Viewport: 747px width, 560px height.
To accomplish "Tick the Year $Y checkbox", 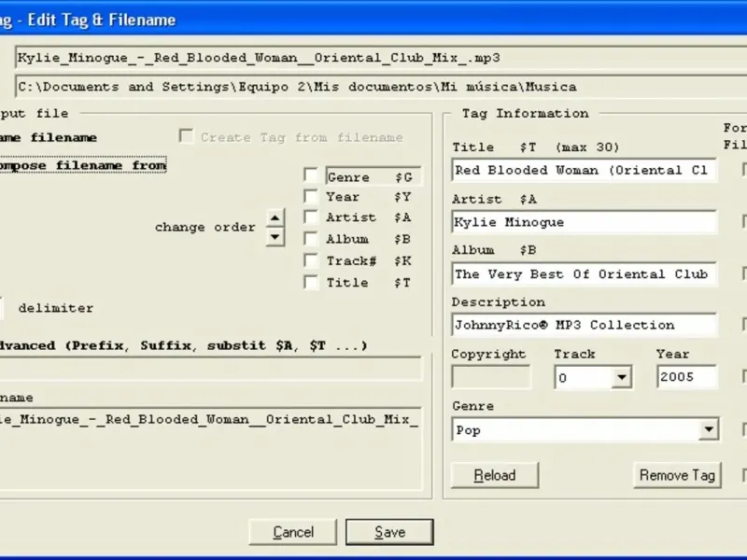I will coord(311,196).
